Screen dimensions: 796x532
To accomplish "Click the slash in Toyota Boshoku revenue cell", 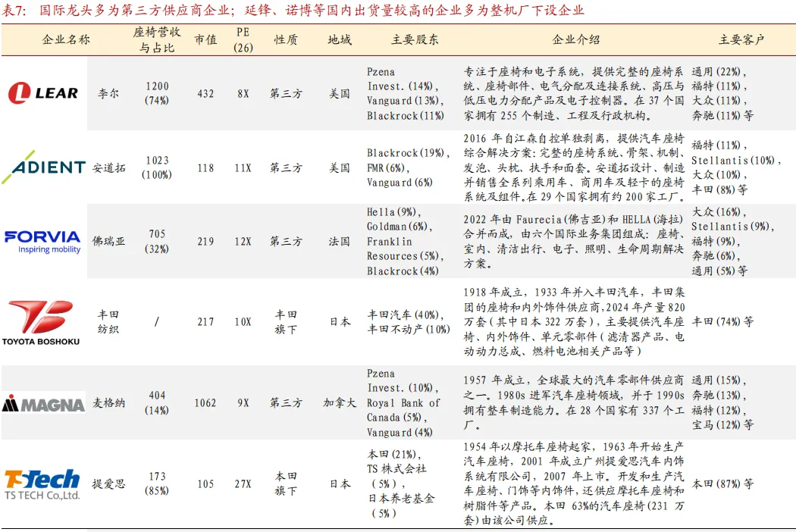I will click(157, 322).
